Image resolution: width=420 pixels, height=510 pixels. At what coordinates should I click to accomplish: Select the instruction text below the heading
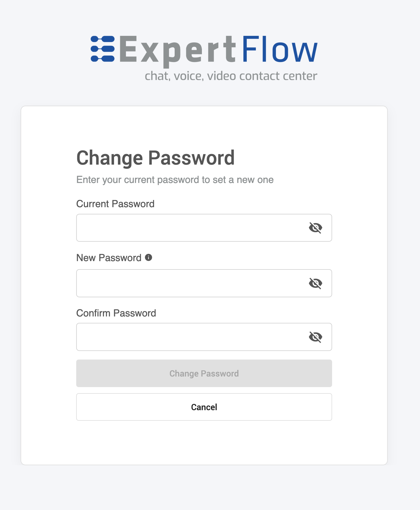[x=175, y=180]
